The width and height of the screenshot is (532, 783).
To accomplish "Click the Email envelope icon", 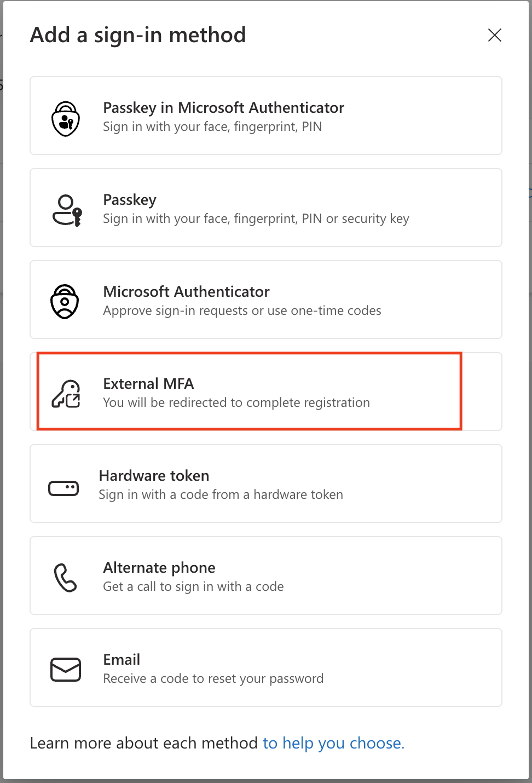I will pos(66,670).
